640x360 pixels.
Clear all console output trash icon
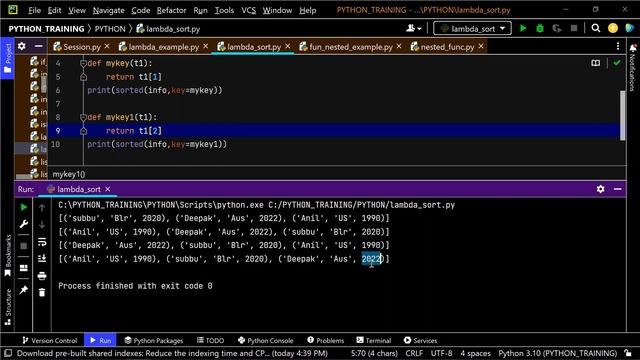pos(42,293)
